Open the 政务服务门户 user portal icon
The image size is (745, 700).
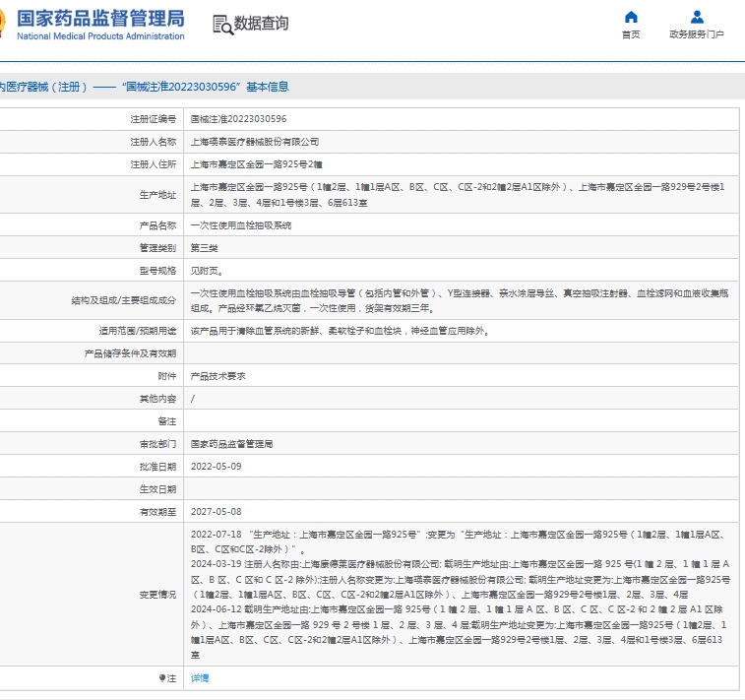pos(697,17)
